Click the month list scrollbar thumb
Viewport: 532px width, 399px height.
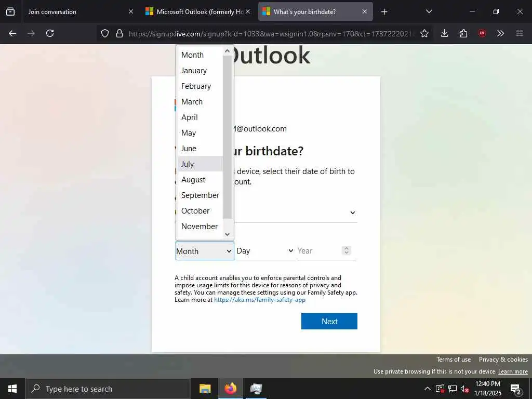tap(228, 137)
